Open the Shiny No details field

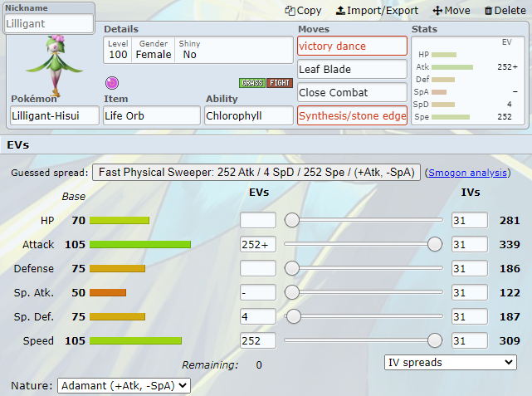point(190,50)
